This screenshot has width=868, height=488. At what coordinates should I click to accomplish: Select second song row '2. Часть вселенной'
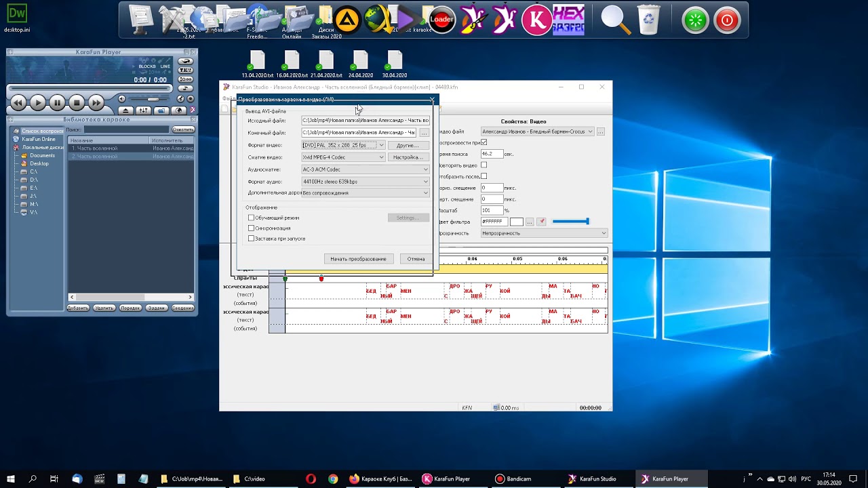pyautogui.click(x=131, y=157)
